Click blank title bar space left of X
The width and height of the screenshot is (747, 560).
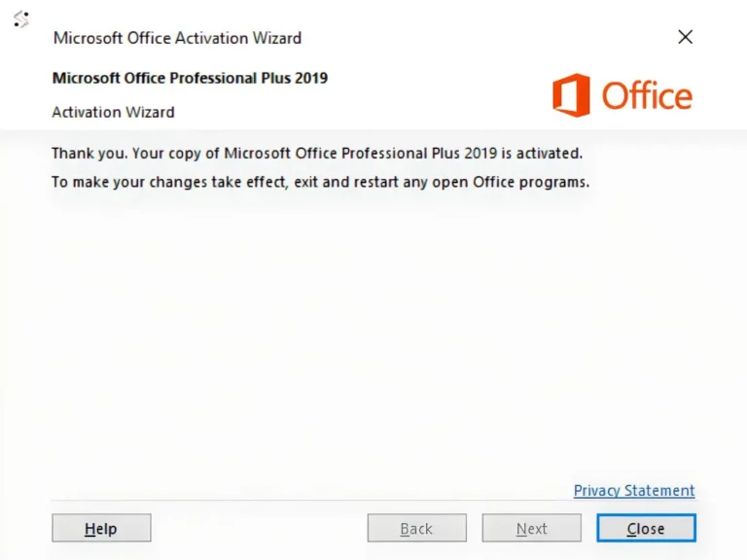[486, 37]
